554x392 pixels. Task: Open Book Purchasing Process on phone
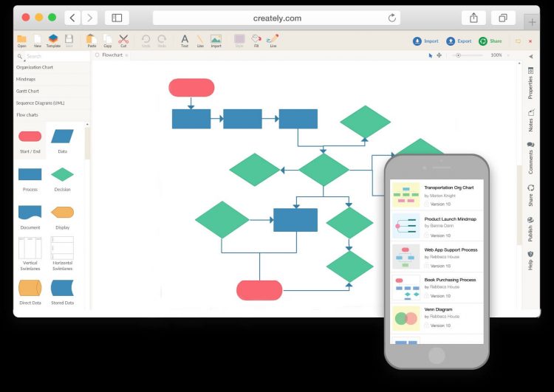pyautogui.click(x=437, y=287)
